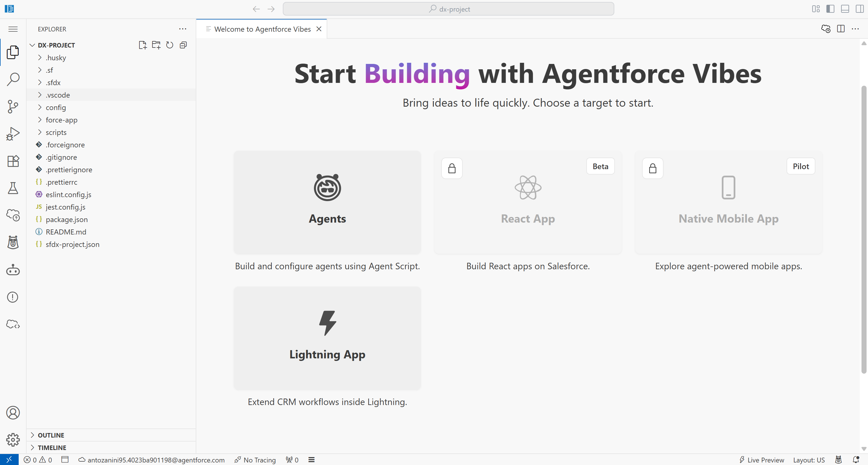This screenshot has width=868, height=465.
Task: Expand the .husky folder
Action: click(x=111, y=58)
